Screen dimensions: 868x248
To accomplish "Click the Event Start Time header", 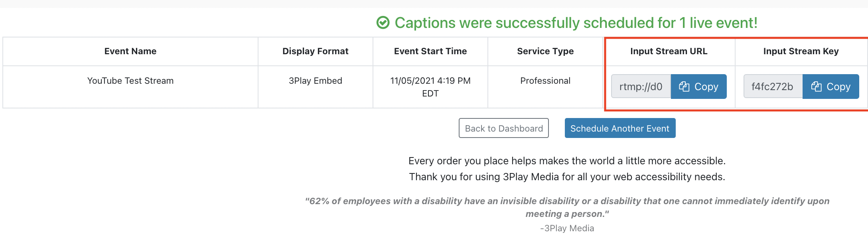I will point(430,51).
